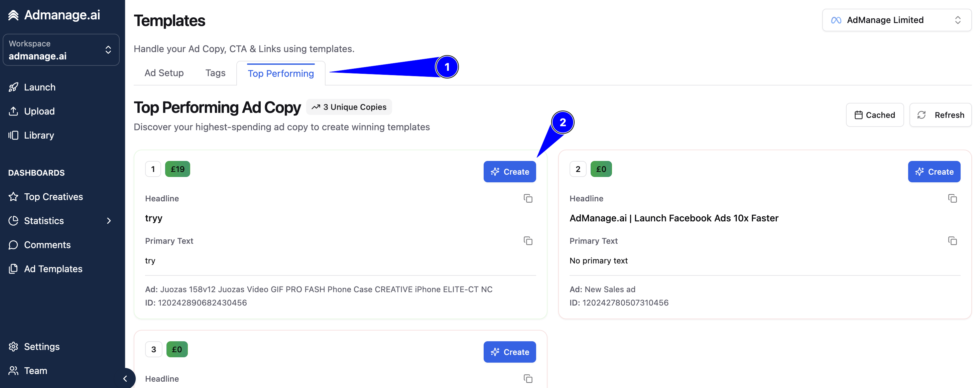The width and height of the screenshot is (980, 388).
Task: Open the Workspace admanage.ai selector
Action: click(61, 50)
